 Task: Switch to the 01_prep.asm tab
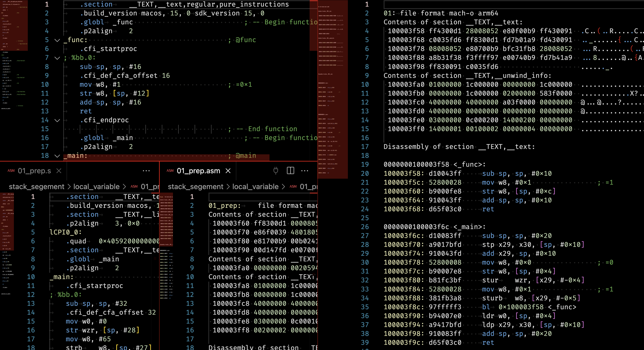tap(198, 171)
